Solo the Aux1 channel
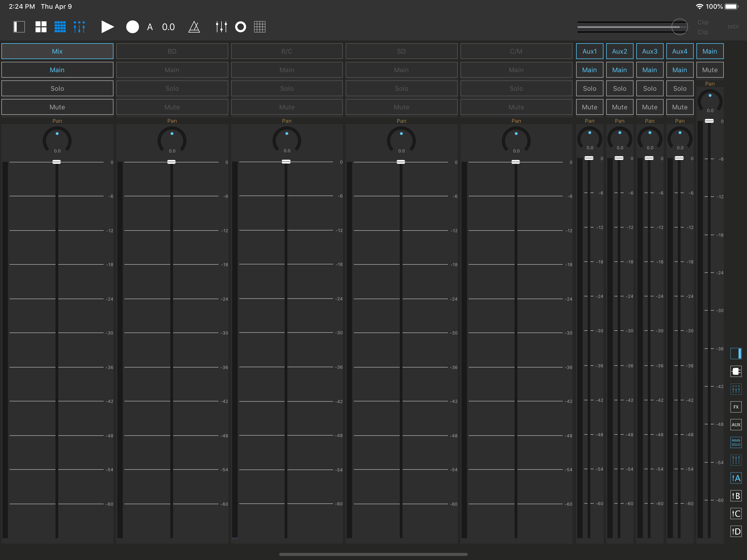This screenshot has height=560, width=747. 590,89
